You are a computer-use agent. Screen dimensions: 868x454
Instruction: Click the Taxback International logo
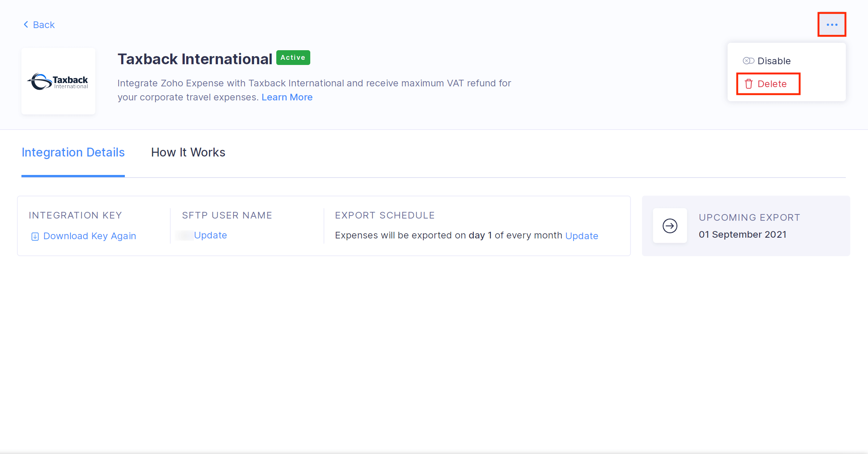point(58,81)
